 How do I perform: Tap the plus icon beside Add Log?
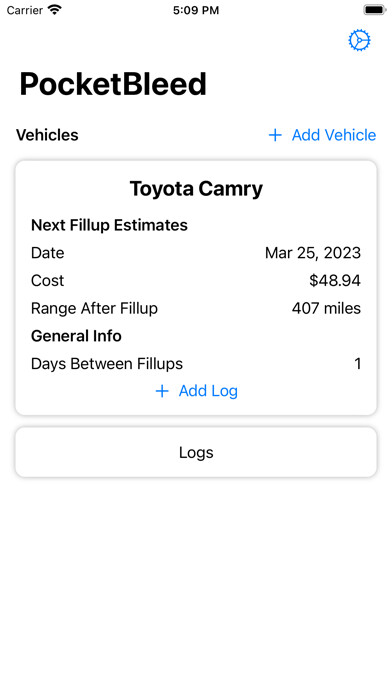coord(162,391)
